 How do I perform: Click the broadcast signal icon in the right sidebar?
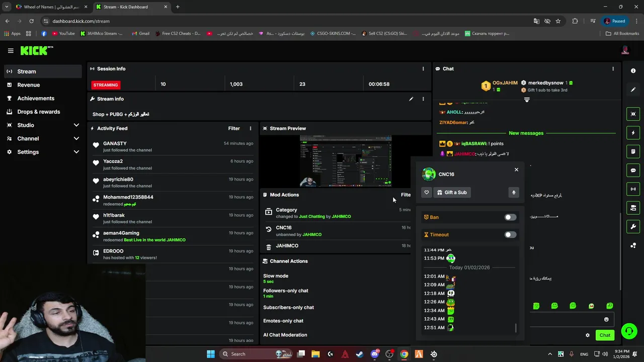click(633, 189)
